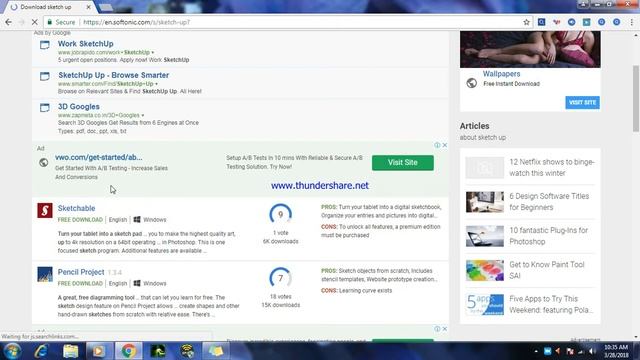Click the Design Software article thumbnail
Viewport: 640px width, 360px height.
485,202
